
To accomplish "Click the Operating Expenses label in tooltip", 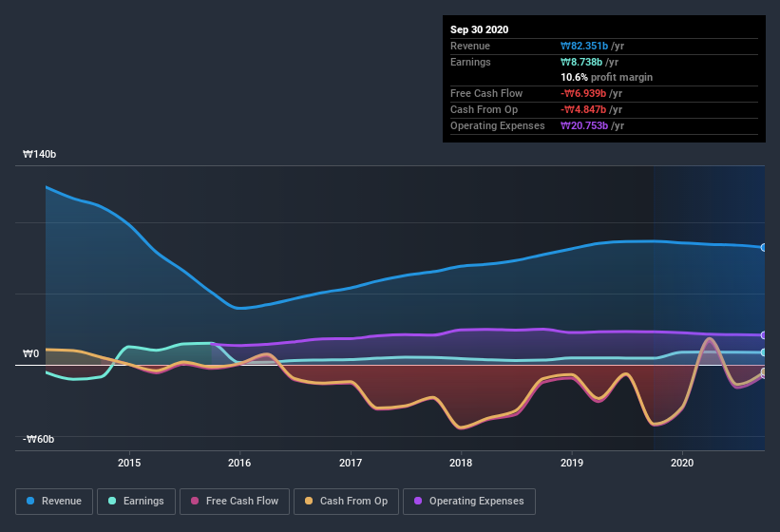I will (x=498, y=125).
